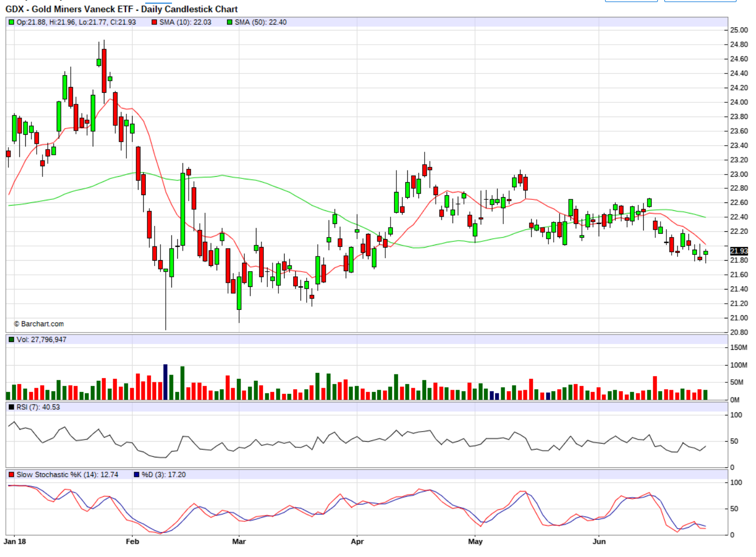Click the Op/Hi/Lo/Cl price values text
Image resolution: width=756 pixels, height=557 pixels.
76,23
